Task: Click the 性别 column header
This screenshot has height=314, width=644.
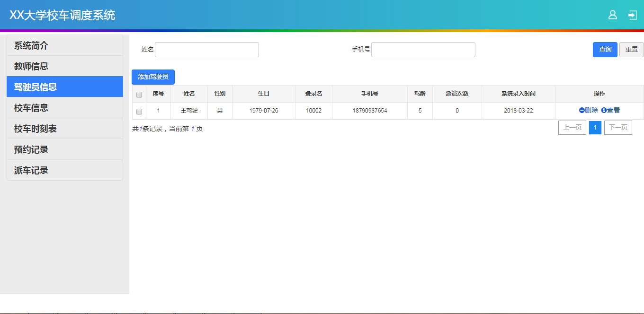Action: [220, 94]
